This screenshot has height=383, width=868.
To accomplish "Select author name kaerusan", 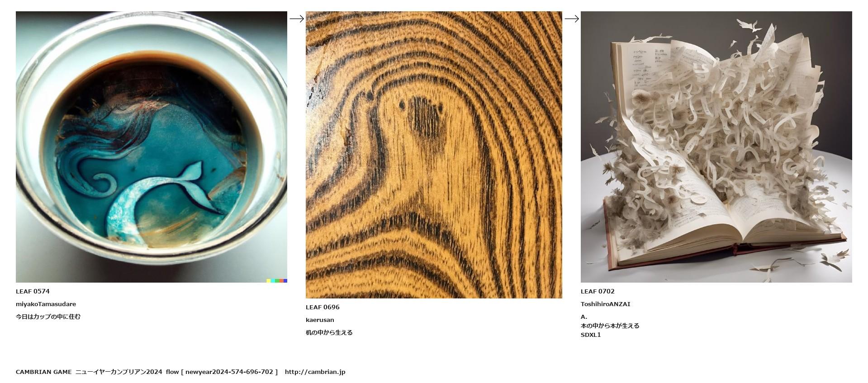I will (320, 320).
